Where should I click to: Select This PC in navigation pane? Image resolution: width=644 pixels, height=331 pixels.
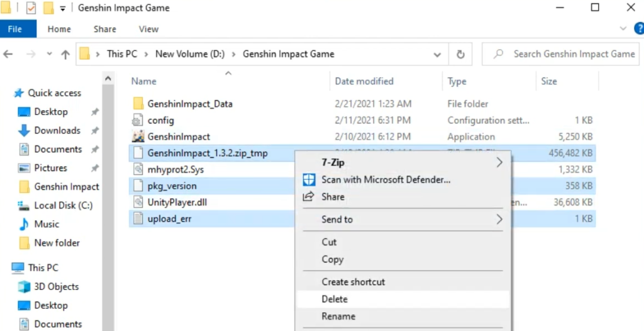pos(43,267)
